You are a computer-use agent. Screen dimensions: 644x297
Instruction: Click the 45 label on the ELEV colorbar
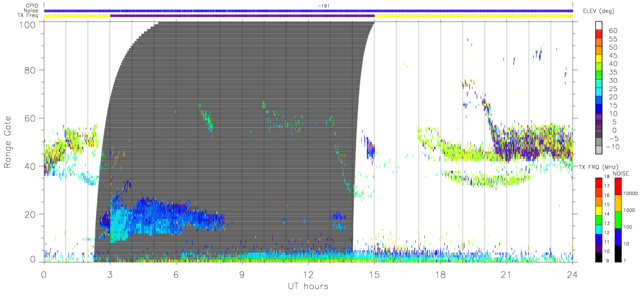[613, 56]
